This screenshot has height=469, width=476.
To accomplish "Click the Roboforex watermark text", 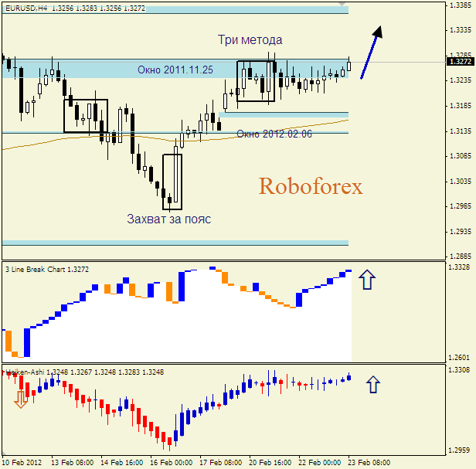I will (x=310, y=186).
